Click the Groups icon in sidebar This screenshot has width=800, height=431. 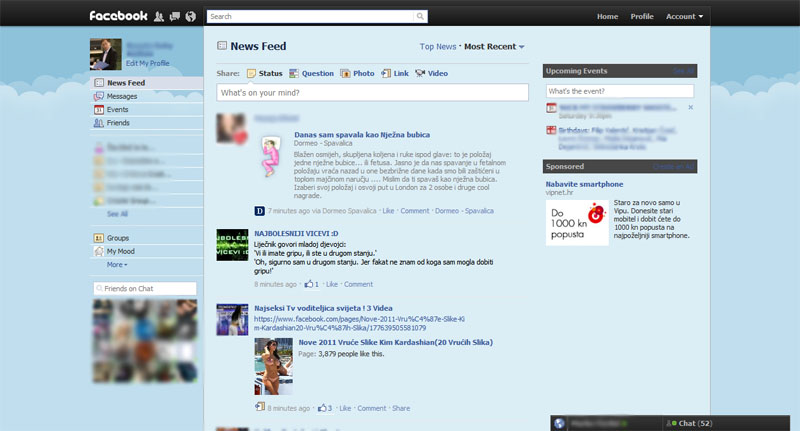click(x=99, y=238)
